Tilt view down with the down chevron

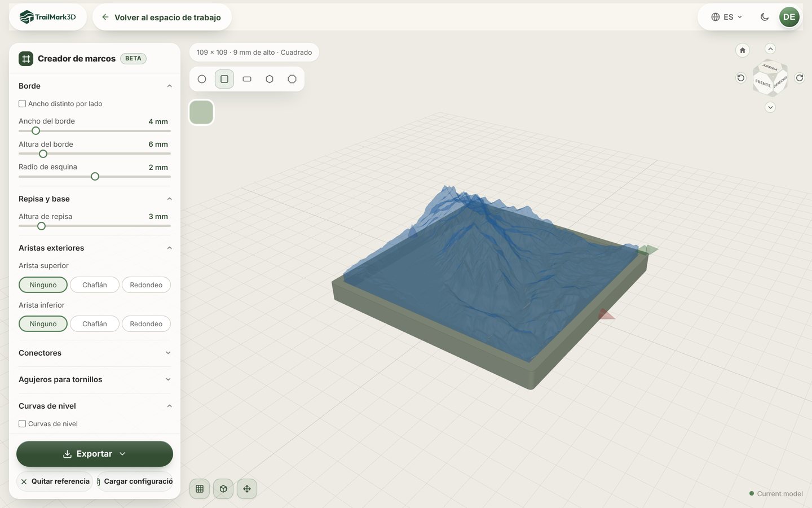[x=770, y=107]
